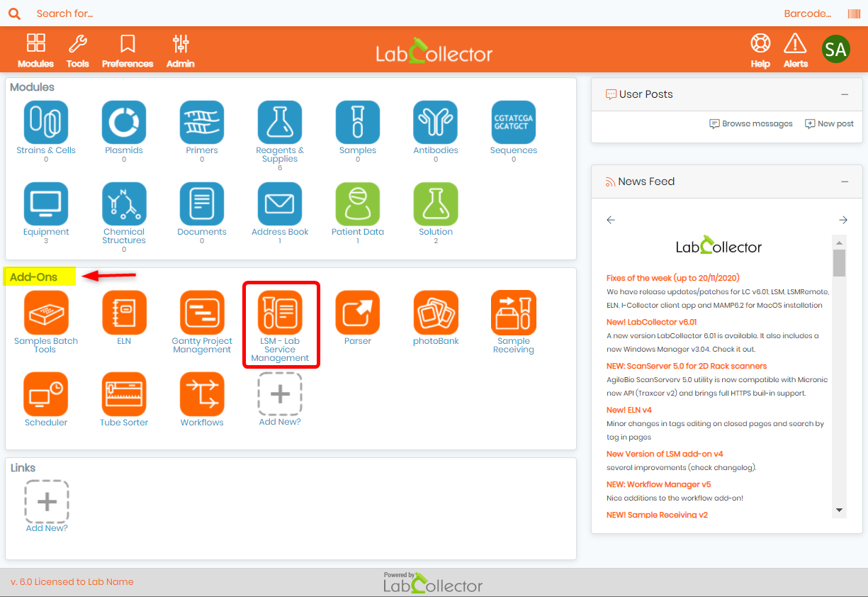Collapse the User Posts panel

(x=845, y=94)
